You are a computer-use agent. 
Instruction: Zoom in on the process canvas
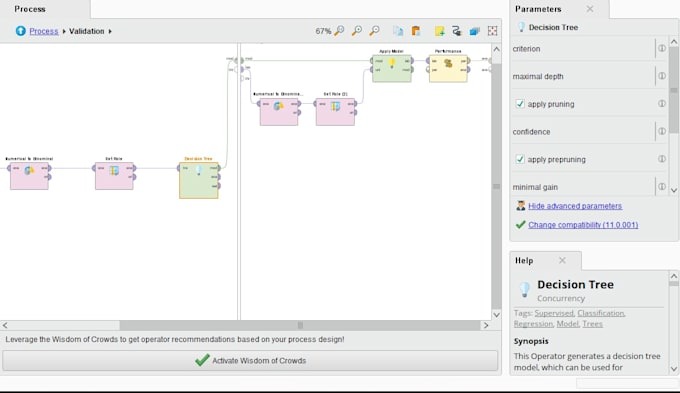357,31
